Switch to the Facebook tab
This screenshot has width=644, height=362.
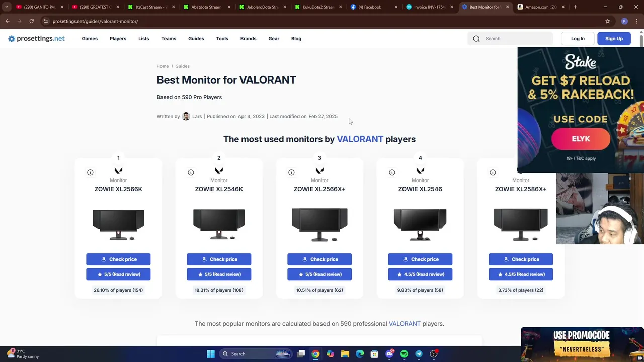coord(371,7)
